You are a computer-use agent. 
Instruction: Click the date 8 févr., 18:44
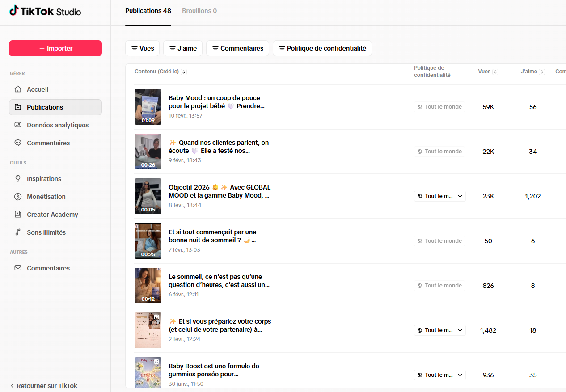[x=185, y=205]
